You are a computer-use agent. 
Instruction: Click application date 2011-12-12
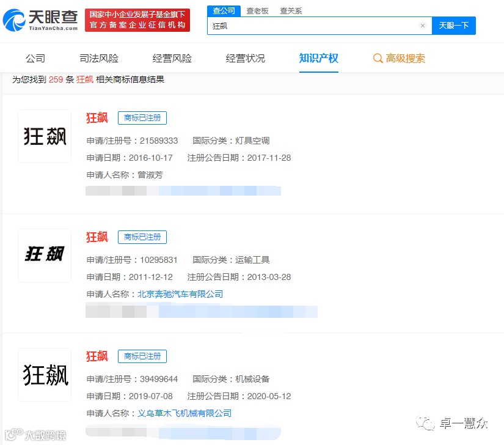(151, 277)
